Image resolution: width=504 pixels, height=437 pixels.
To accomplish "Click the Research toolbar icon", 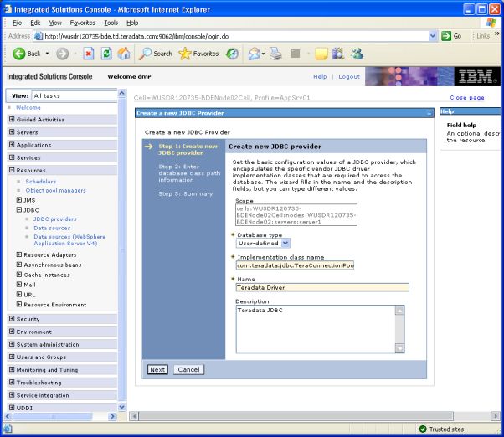I will tap(338, 54).
